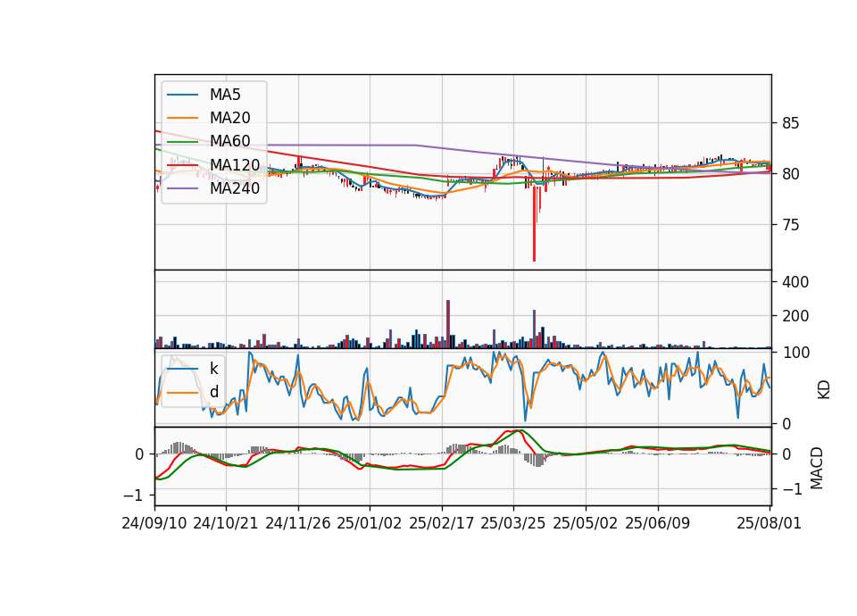Click the MA20 legend label
This screenshot has width=857, height=616.
pyautogui.click(x=229, y=118)
